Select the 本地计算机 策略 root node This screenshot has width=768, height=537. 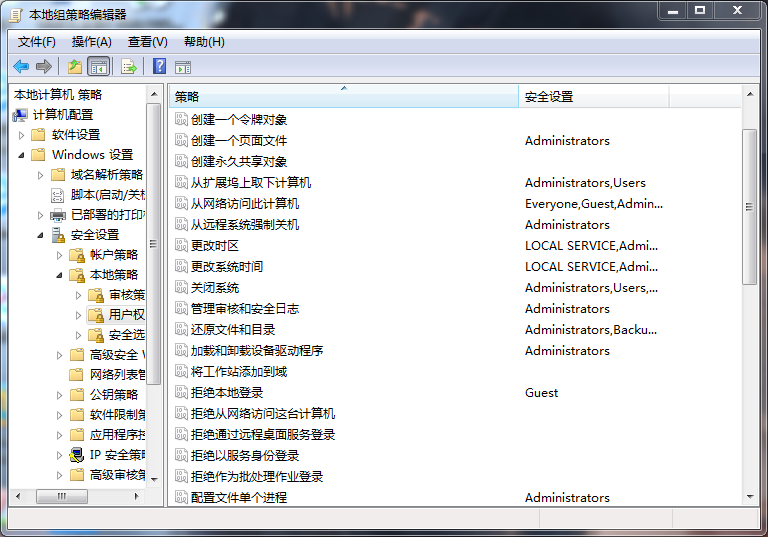point(58,95)
